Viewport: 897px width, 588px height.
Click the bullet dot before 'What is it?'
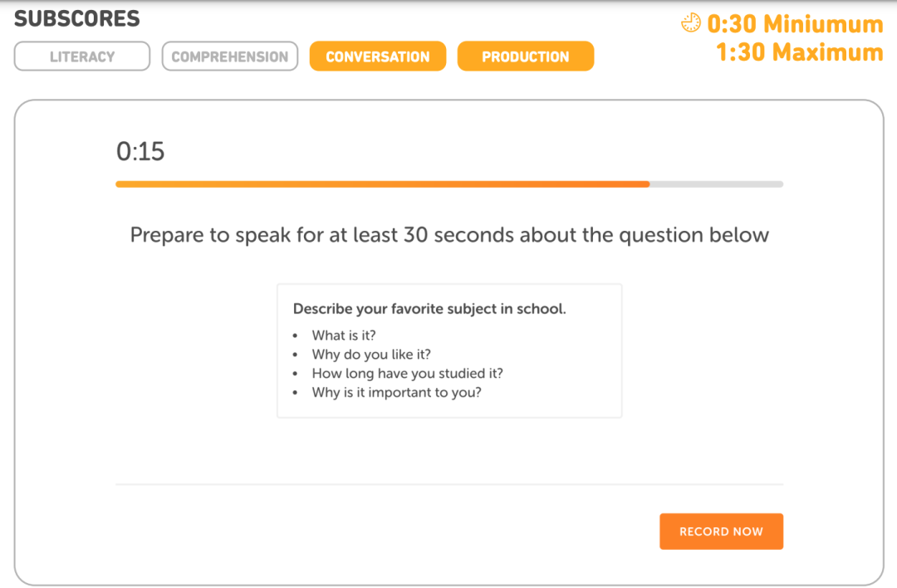pos(295,336)
